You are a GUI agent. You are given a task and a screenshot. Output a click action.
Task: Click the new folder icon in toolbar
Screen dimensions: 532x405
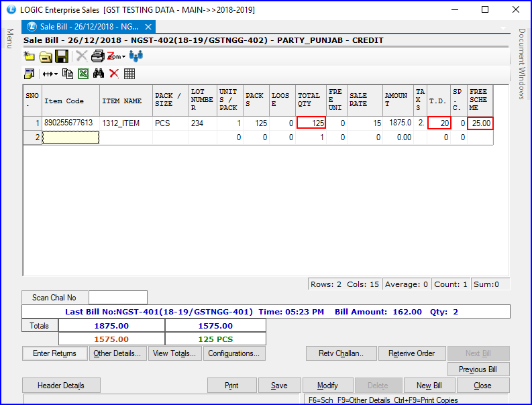pos(30,56)
